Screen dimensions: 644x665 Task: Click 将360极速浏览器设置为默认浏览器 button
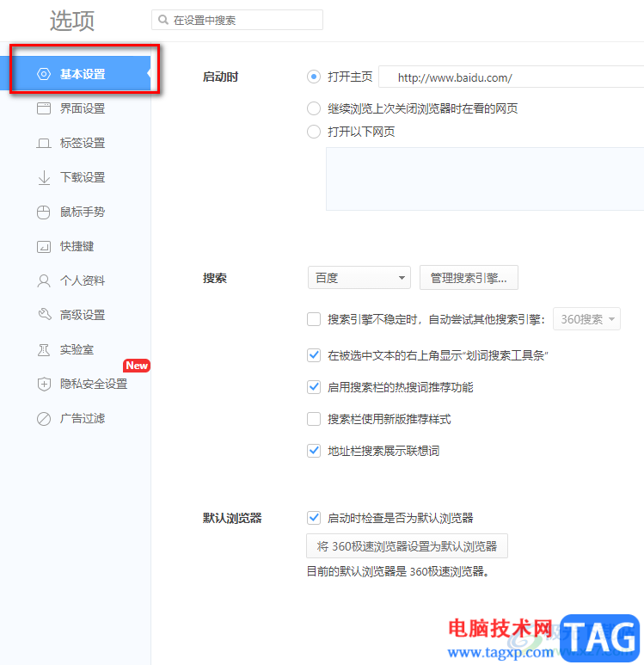pyautogui.click(x=407, y=545)
